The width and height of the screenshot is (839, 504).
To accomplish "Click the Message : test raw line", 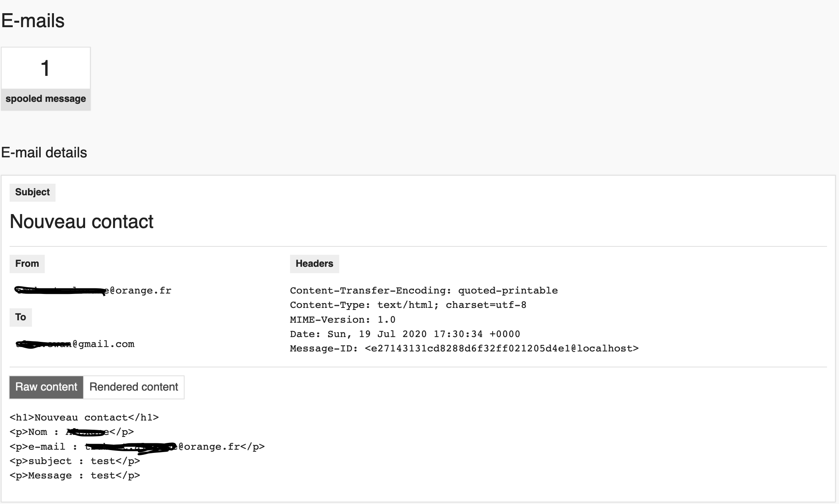I will pos(75,476).
